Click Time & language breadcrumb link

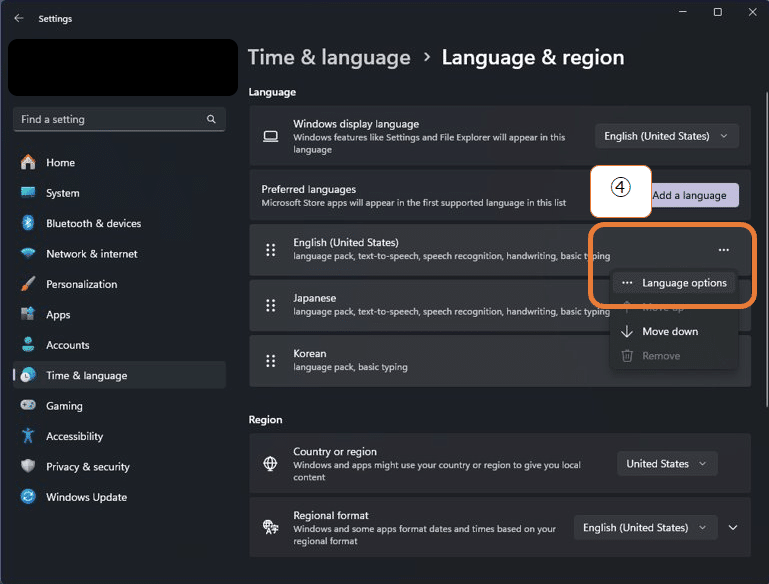(329, 58)
